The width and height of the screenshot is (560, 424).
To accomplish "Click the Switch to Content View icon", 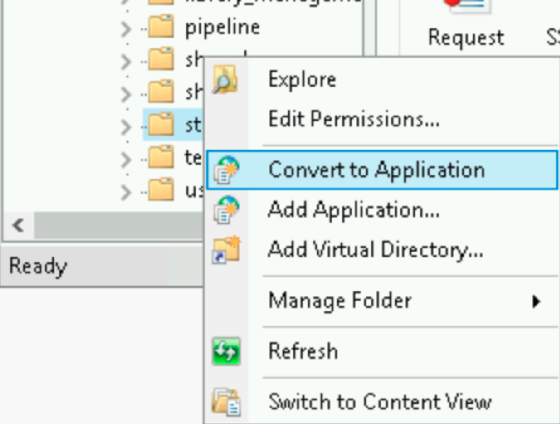I will (226, 402).
